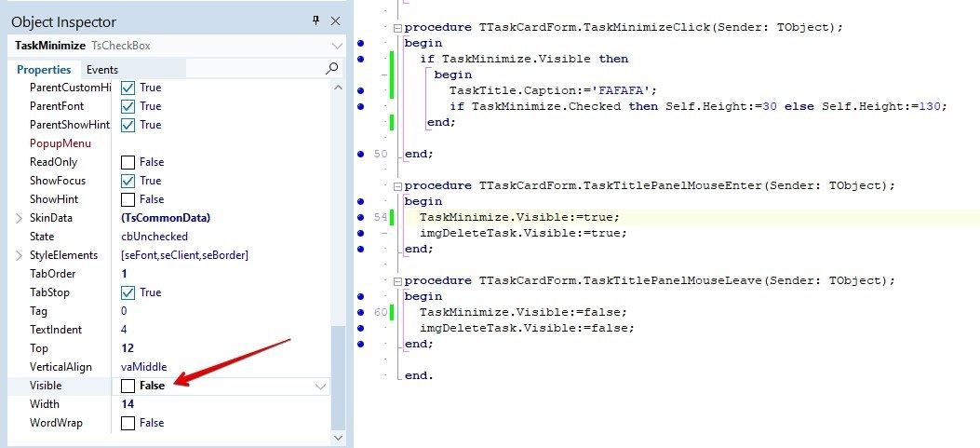The height and width of the screenshot is (448, 980).
Task: Toggle breakpoint dot on line 50
Action: (x=360, y=154)
